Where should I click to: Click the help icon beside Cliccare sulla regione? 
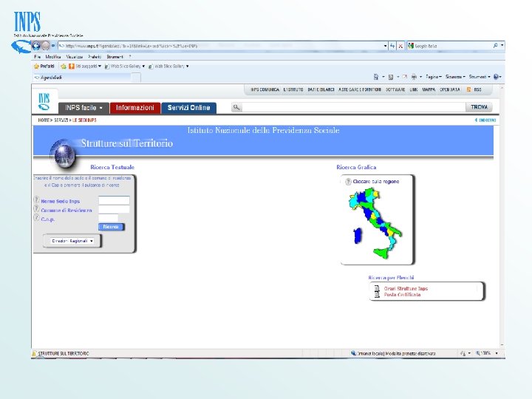click(348, 182)
